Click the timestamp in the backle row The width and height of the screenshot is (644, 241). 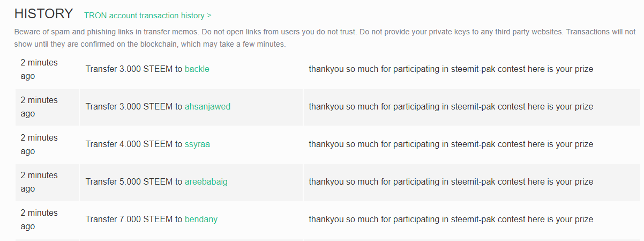39,69
